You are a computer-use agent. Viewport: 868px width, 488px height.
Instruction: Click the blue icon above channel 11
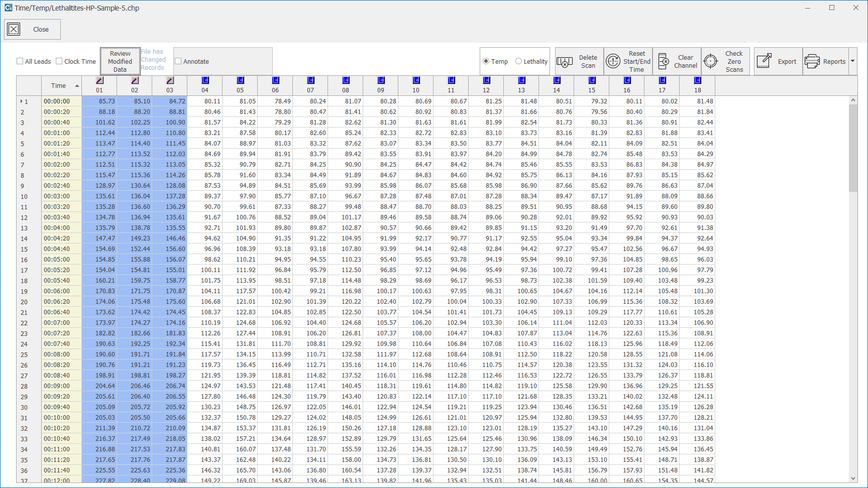coord(451,80)
